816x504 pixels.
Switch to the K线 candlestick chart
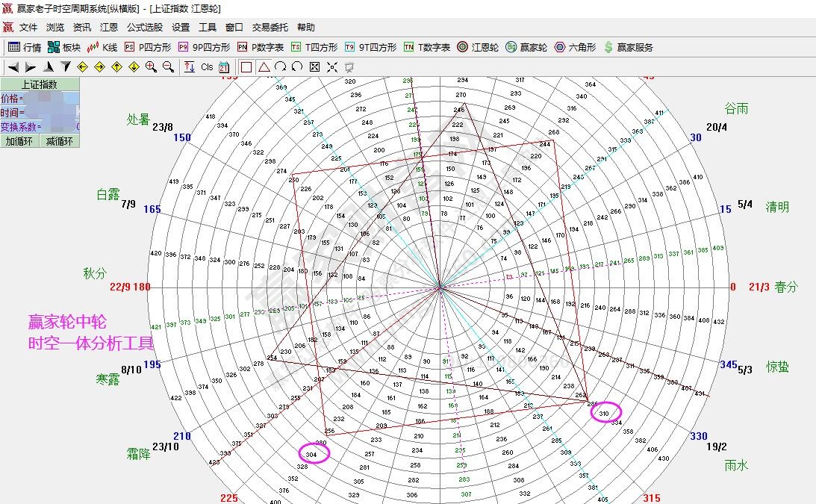click(102, 47)
